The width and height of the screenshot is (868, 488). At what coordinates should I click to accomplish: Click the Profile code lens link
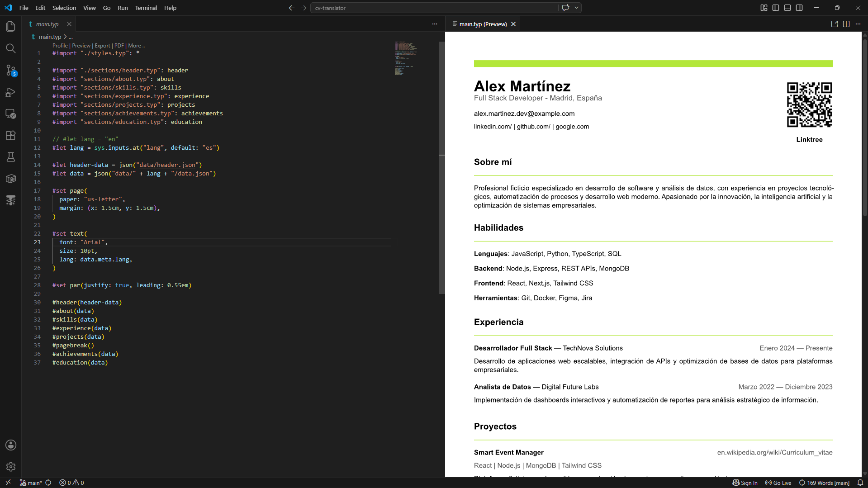click(60, 46)
